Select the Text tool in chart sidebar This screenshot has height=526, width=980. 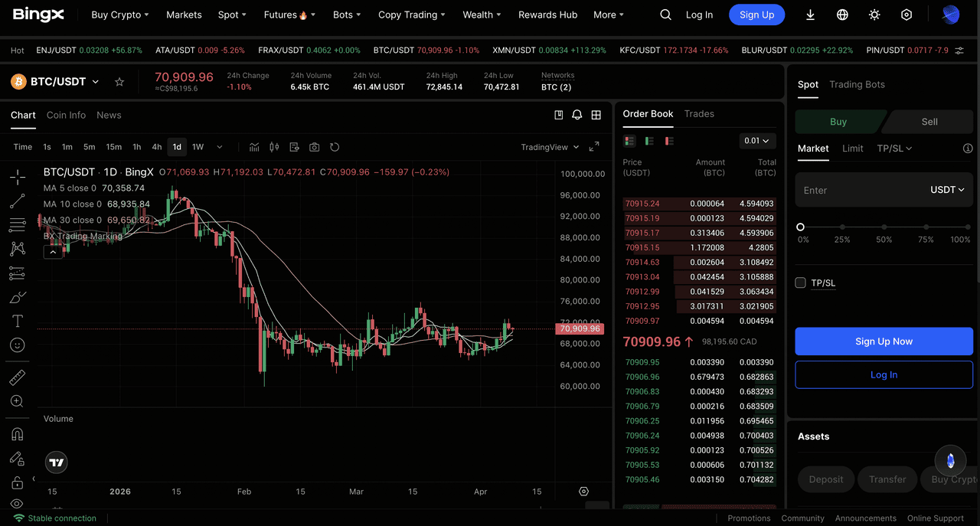click(x=17, y=321)
